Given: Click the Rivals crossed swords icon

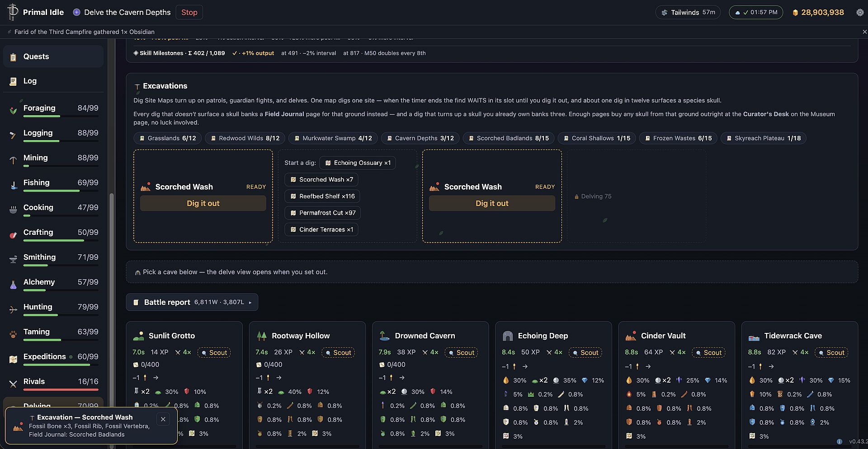Looking at the screenshot, I should point(13,384).
